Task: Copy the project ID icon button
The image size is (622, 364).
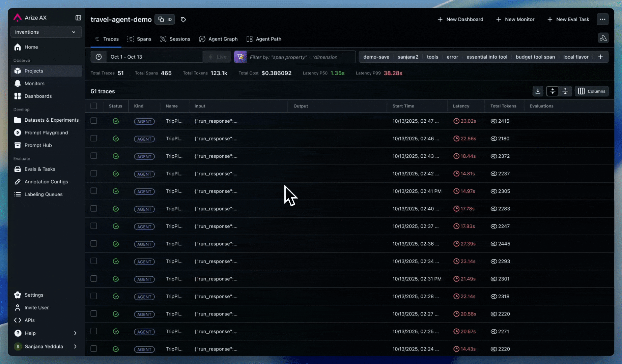Action: pyautogui.click(x=165, y=19)
